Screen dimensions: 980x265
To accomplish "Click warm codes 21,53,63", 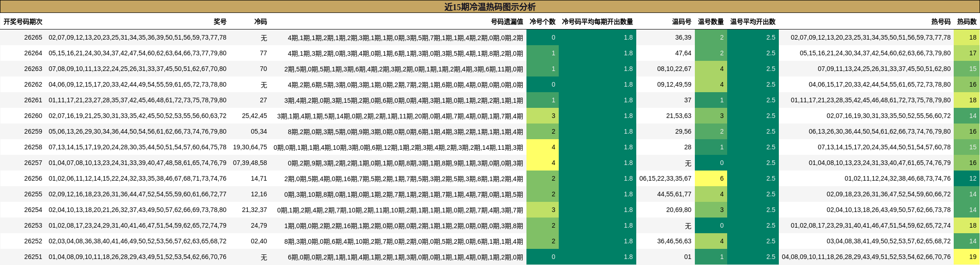I will 679,116.
